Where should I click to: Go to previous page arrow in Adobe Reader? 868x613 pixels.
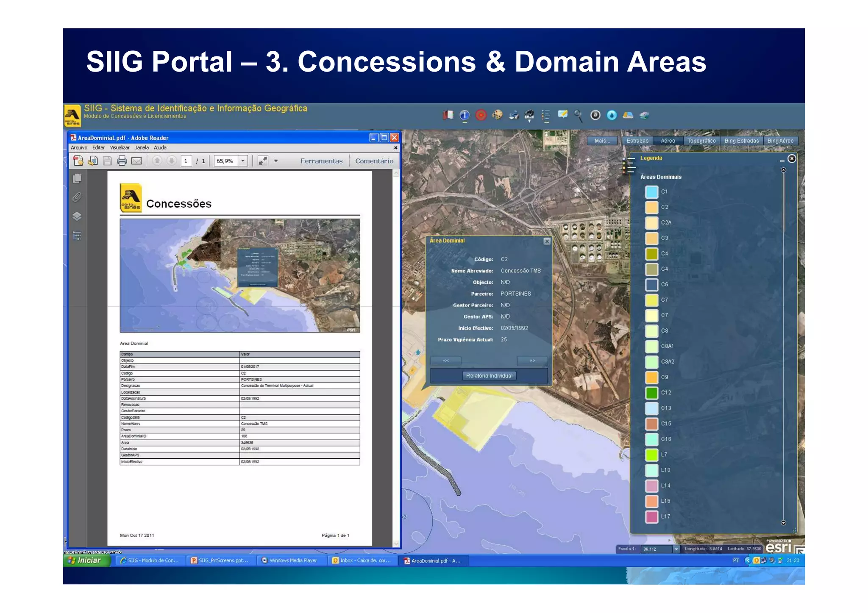pyautogui.click(x=157, y=161)
